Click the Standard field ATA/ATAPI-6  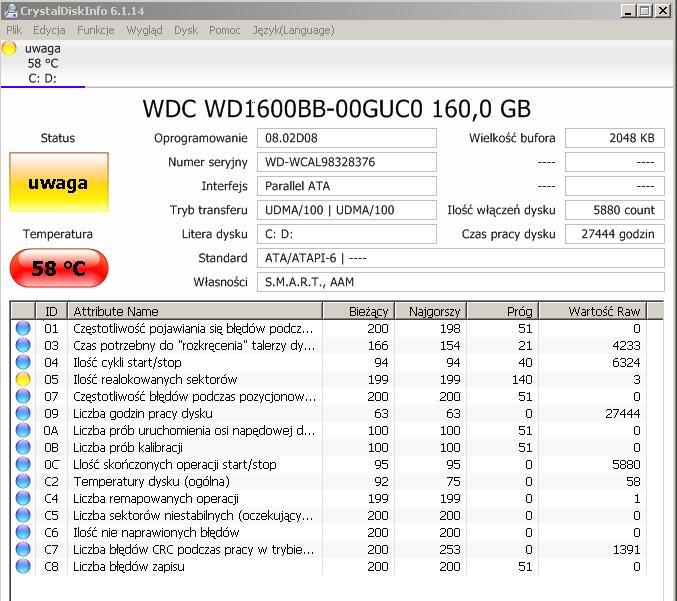(461, 258)
